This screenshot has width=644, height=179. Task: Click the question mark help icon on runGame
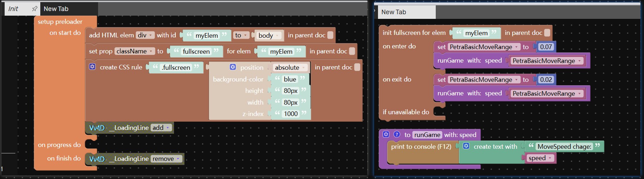[x=397, y=135]
